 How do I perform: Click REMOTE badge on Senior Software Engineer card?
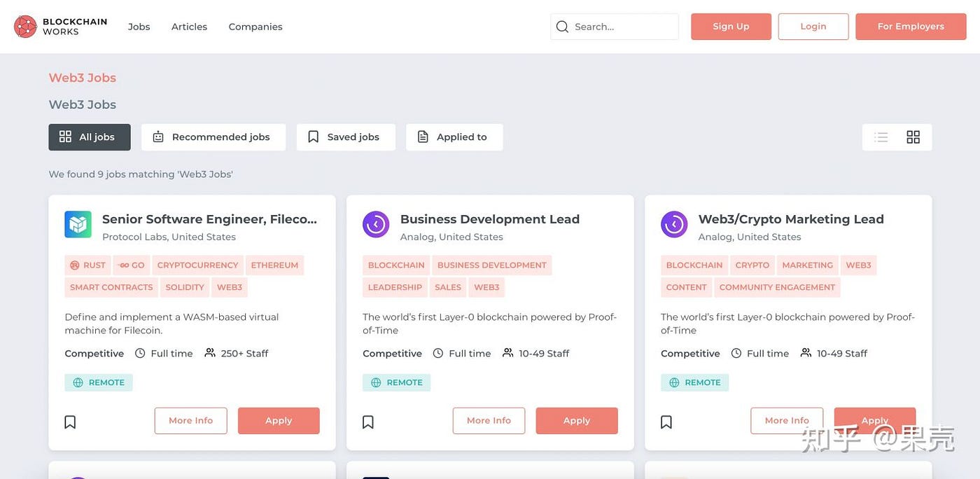tap(99, 382)
